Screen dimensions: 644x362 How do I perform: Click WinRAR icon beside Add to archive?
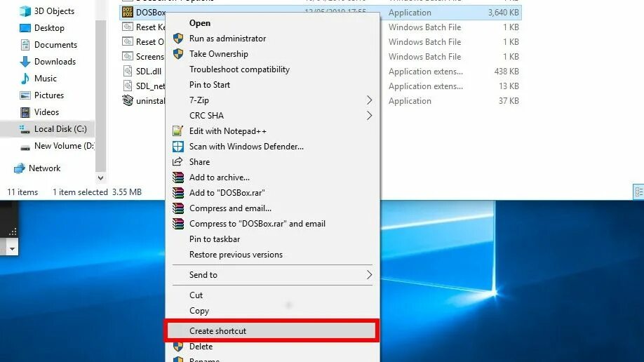point(178,177)
